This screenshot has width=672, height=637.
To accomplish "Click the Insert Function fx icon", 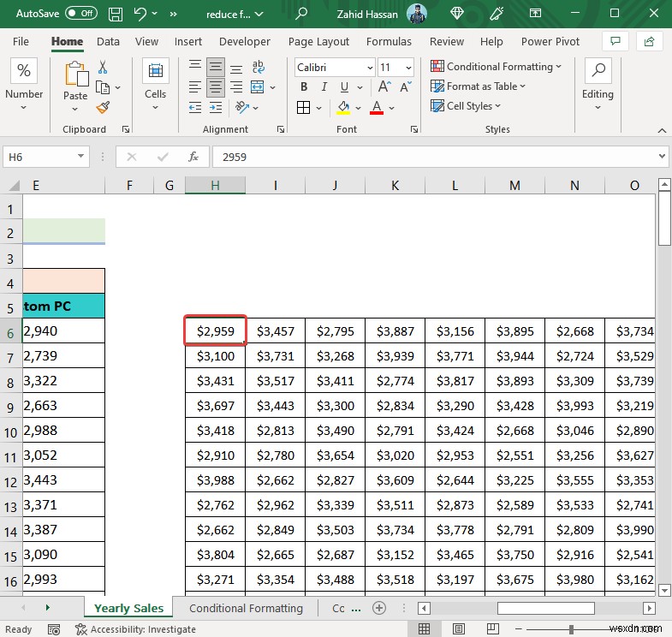I will click(x=193, y=157).
